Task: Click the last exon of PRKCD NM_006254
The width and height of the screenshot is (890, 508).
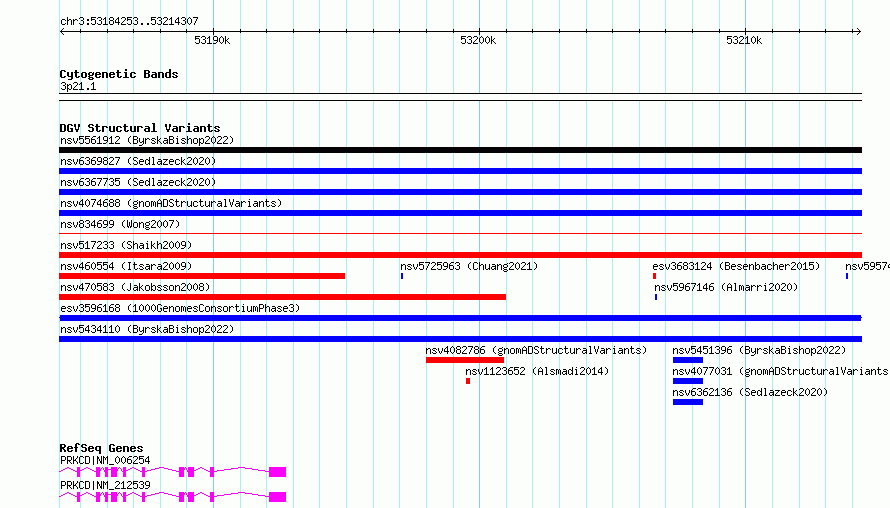Action: coord(278,472)
